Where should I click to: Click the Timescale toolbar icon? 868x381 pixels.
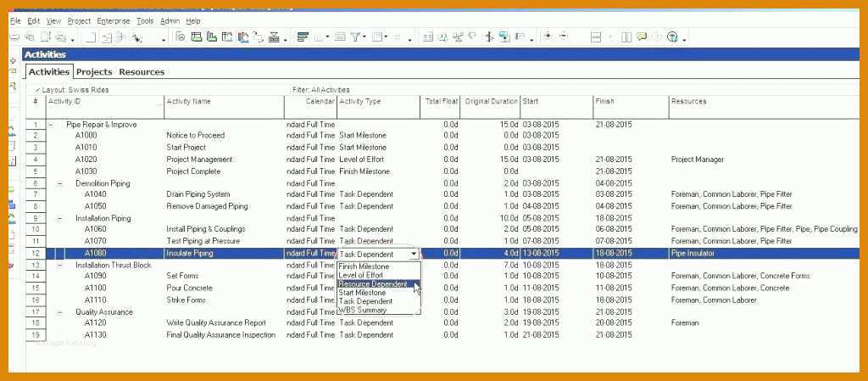340,37
